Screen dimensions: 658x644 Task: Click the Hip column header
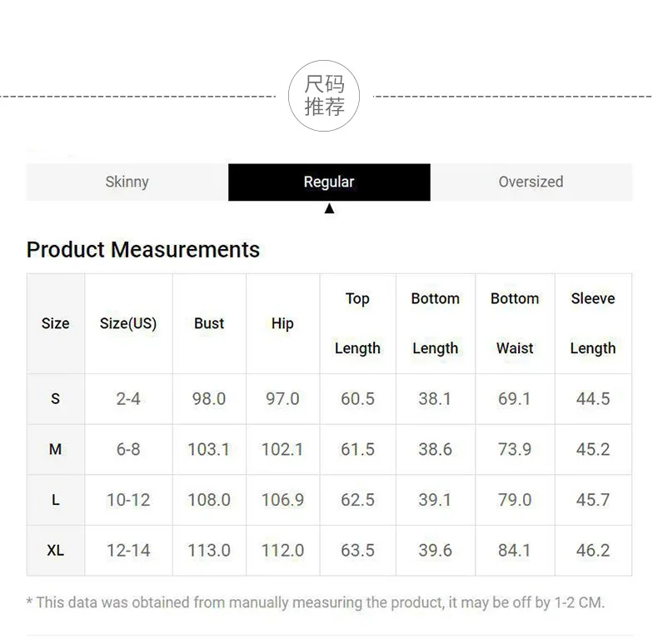tap(282, 323)
